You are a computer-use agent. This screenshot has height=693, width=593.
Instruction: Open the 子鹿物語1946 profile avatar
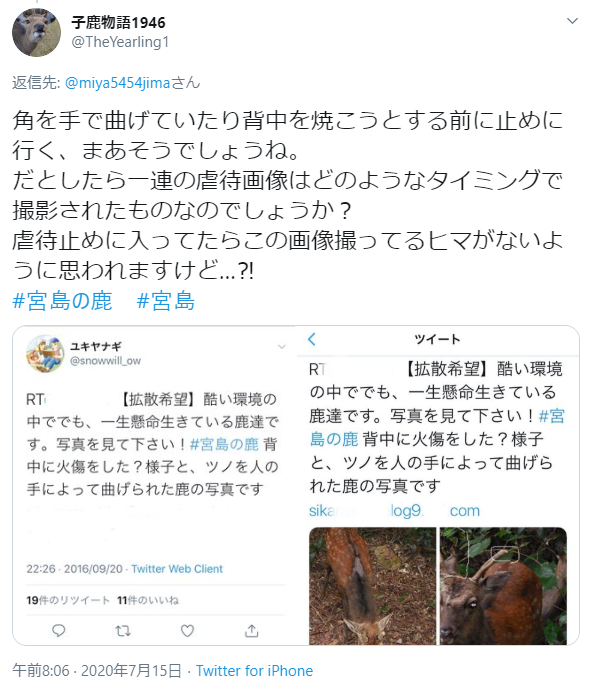36,32
